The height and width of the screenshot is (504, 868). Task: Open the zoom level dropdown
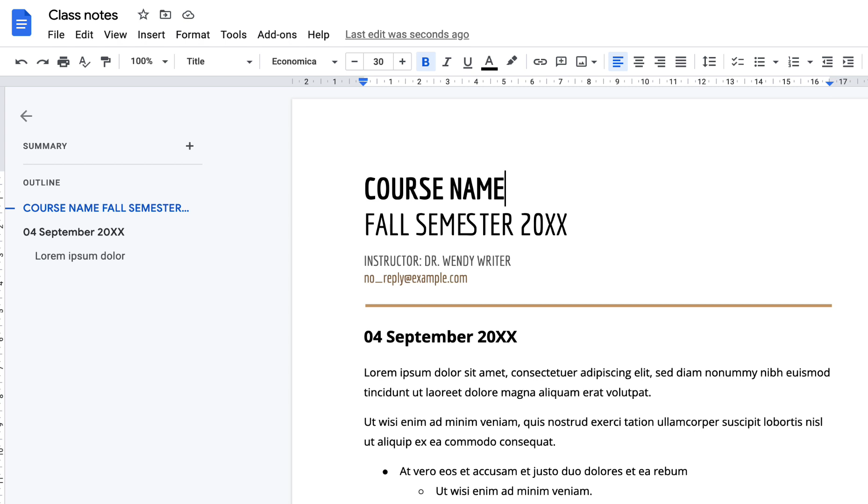149,61
